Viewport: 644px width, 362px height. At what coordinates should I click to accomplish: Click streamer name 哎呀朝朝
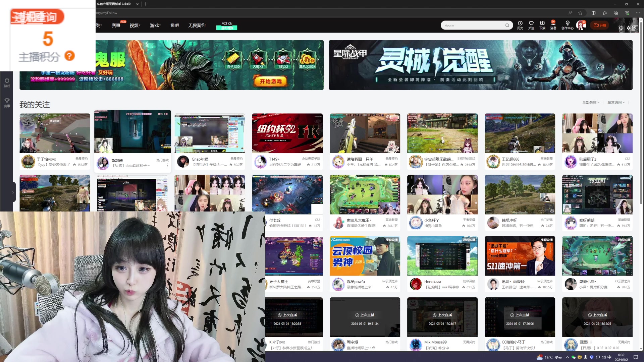[587, 220]
